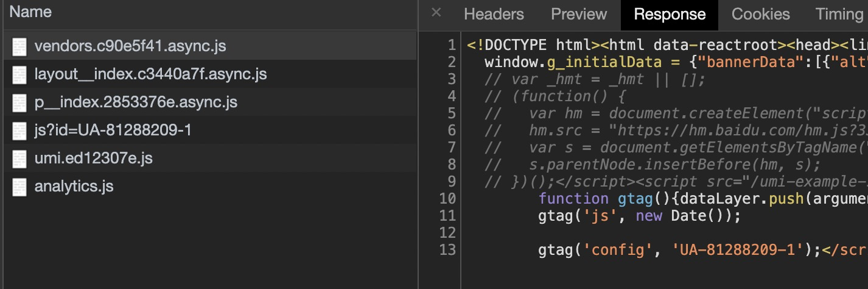The height and width of the screenshot is (289, 868).
Task: Click line number 1 in the response
Action: tap(451, 45)
